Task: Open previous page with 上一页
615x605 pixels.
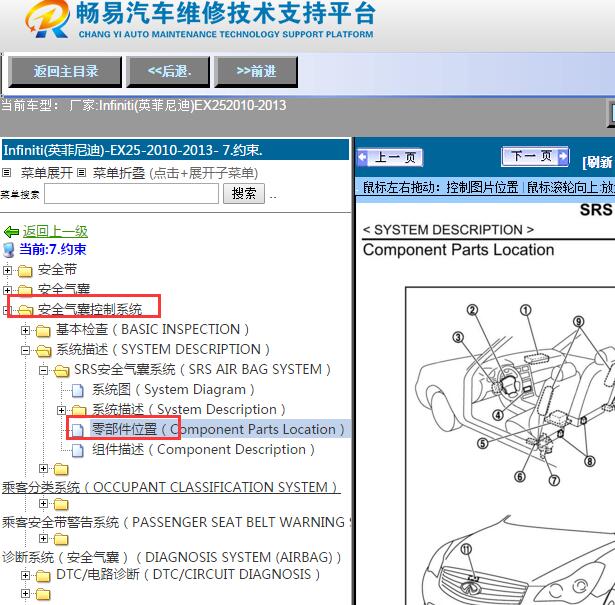Action: pyautogui.click(x=390, y=158)
